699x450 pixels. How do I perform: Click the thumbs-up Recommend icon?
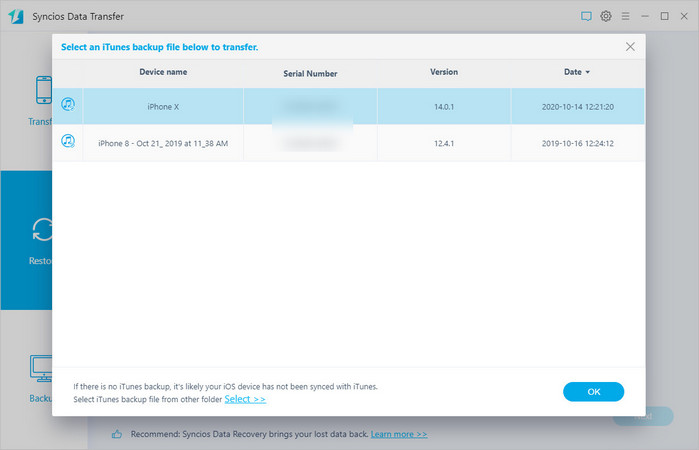coord(117,434)
